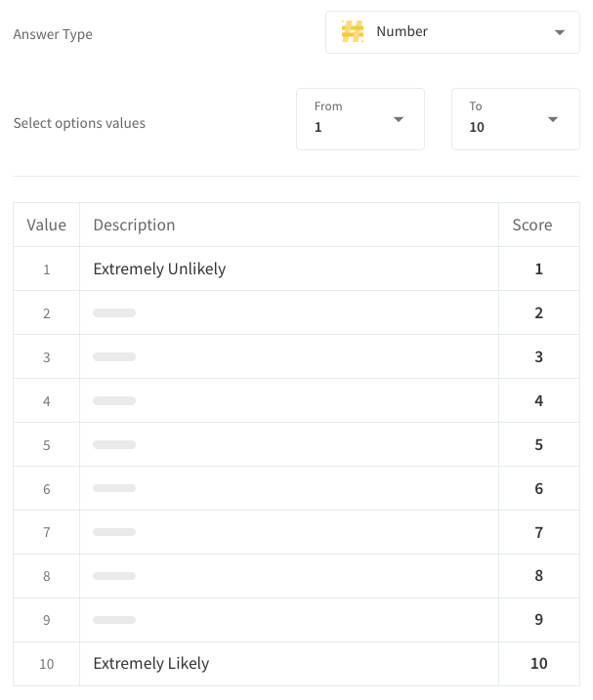Image resolution: width=593 pixels, height=700 pixels.
Task: Click the Answer Type dropdown arrow
Action: pyautogui.click(x=559, y=32)
